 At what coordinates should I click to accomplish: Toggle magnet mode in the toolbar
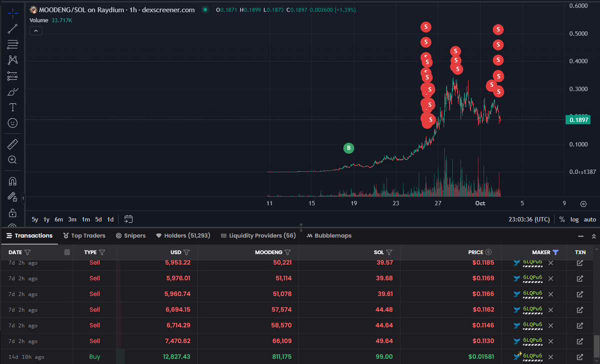12,181
